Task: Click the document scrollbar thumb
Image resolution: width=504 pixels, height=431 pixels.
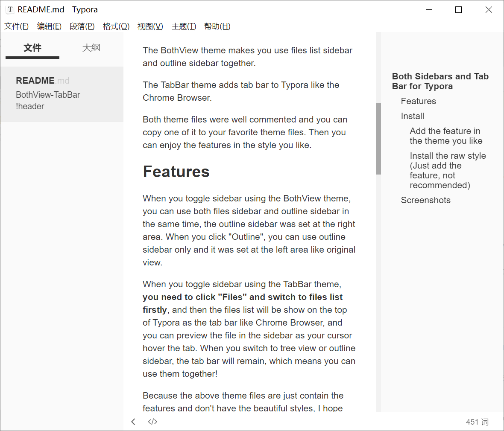Action: [x=378, y=139]
